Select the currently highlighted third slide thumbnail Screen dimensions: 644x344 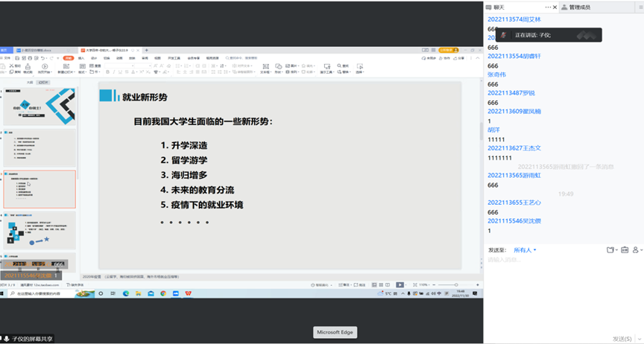pos(40,188)
